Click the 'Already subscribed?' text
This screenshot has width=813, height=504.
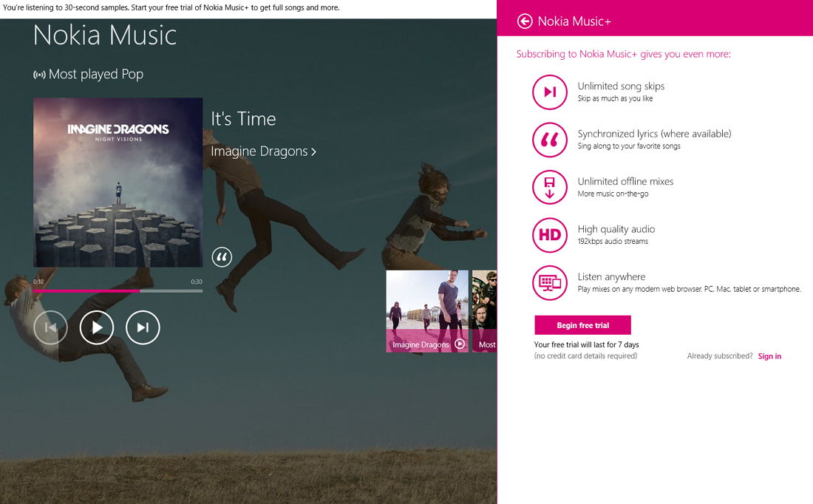click(720, 356)
